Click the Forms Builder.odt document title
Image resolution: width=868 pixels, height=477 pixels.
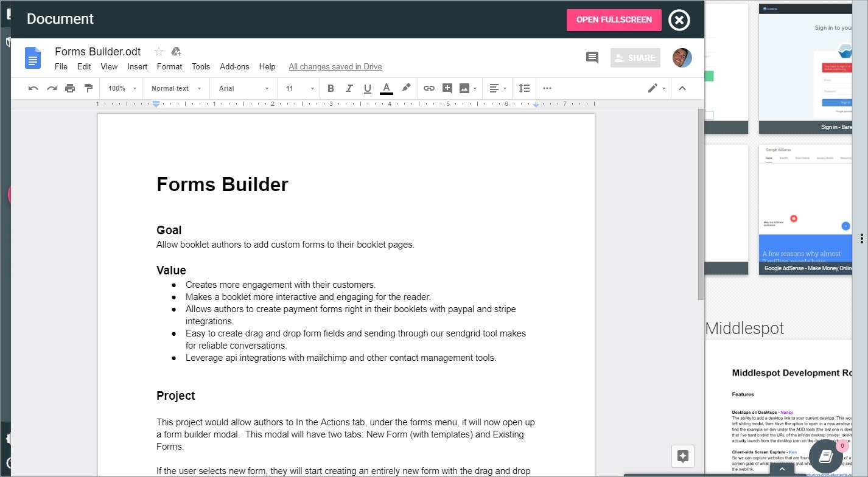click(x=98, y=52)
